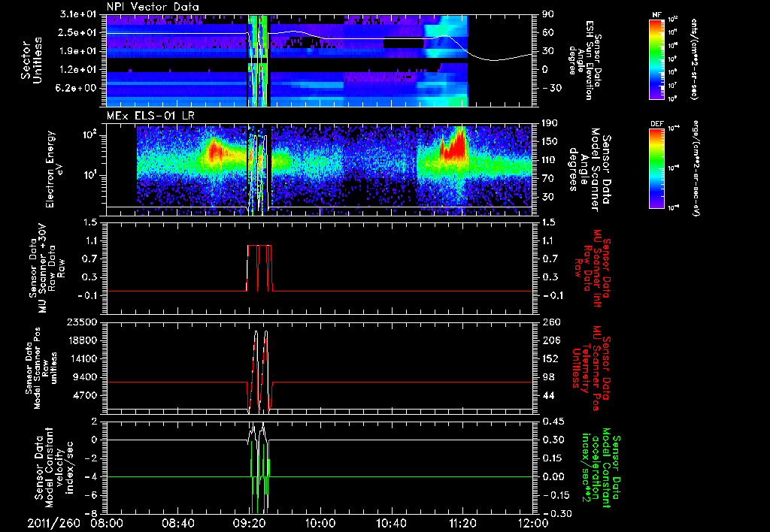Click the 'Electron Energy eV' axis title

click(x=56, y=169)
